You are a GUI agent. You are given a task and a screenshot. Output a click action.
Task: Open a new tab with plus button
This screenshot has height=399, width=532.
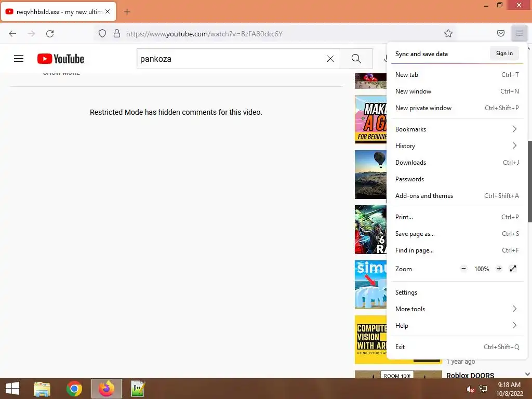coord(127,12)
